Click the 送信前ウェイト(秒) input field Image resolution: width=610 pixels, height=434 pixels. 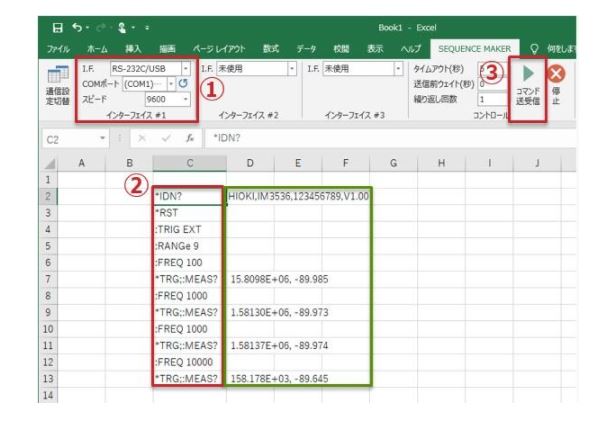[x=492, y=84]
